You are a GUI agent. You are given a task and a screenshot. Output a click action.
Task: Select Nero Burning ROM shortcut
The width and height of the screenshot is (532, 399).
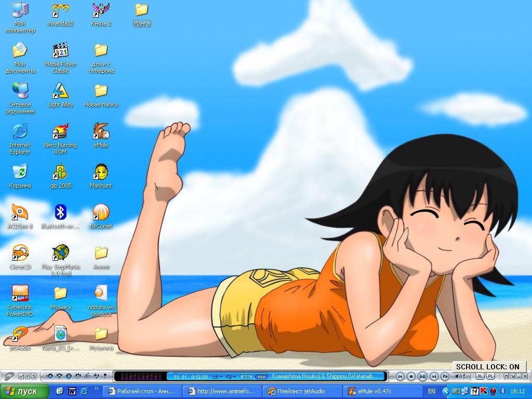tap(60, 139)
